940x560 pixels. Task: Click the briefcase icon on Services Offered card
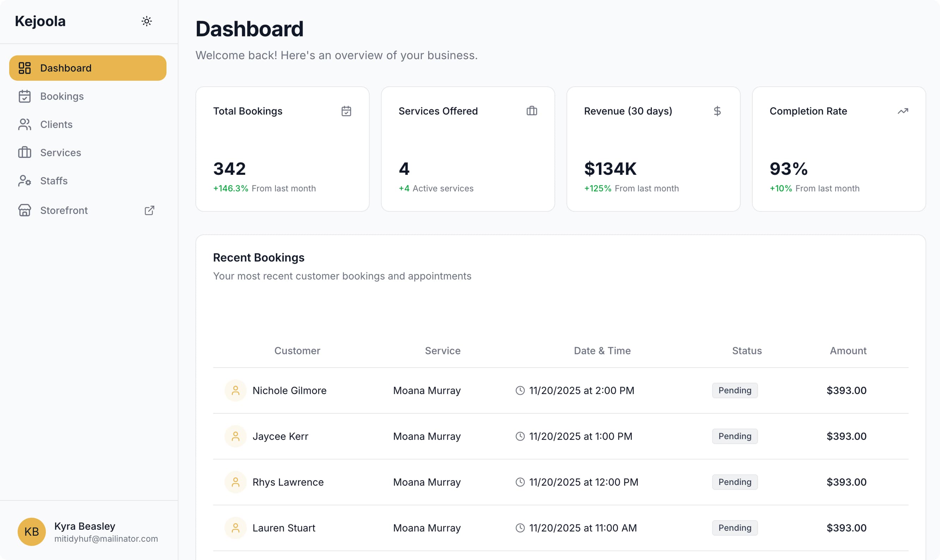pos(532,111)
